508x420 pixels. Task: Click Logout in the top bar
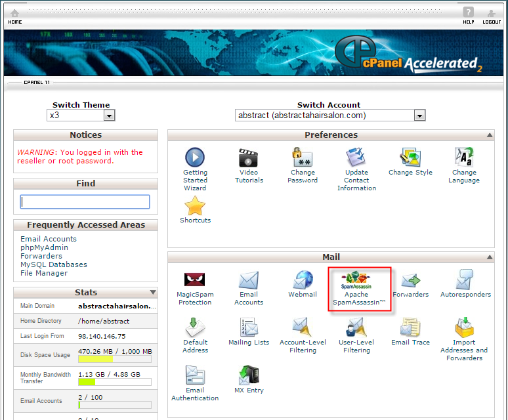(492, 16)
